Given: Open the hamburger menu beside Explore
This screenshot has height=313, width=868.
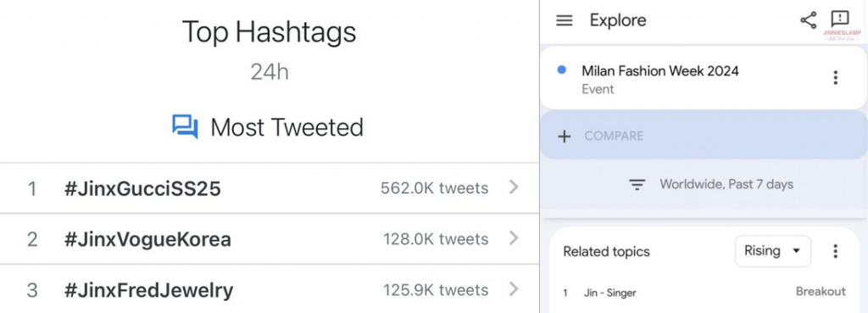Looking at the screenshot, I should tap(564, 20).
